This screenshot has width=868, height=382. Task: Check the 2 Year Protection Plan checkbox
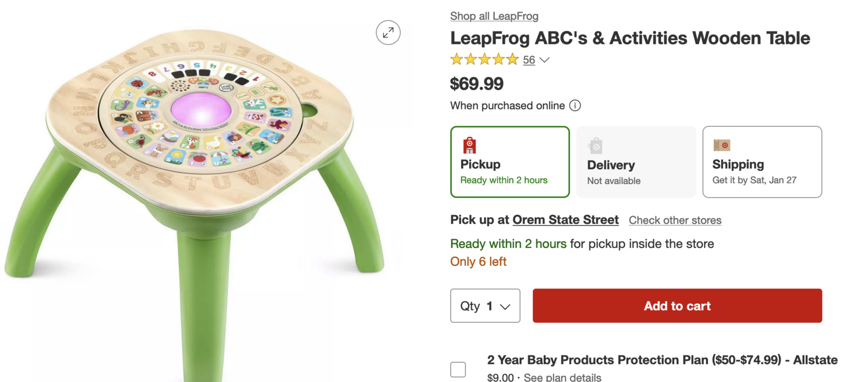click(458, 369)
